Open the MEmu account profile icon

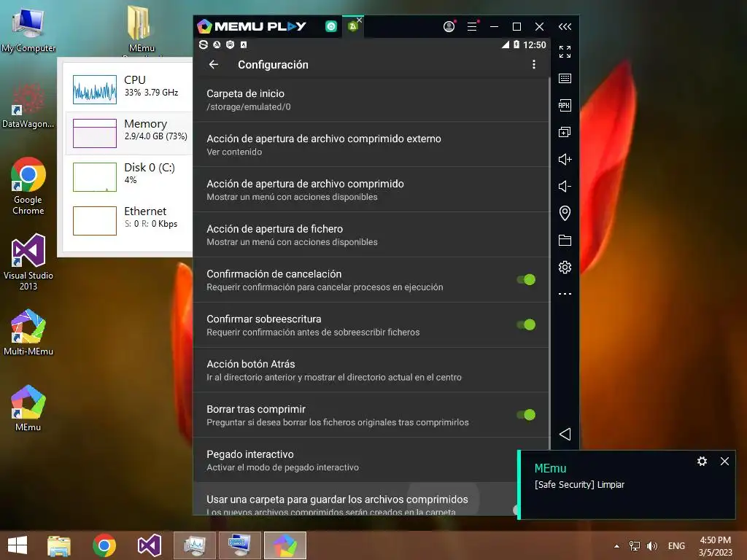pos(449,27)
